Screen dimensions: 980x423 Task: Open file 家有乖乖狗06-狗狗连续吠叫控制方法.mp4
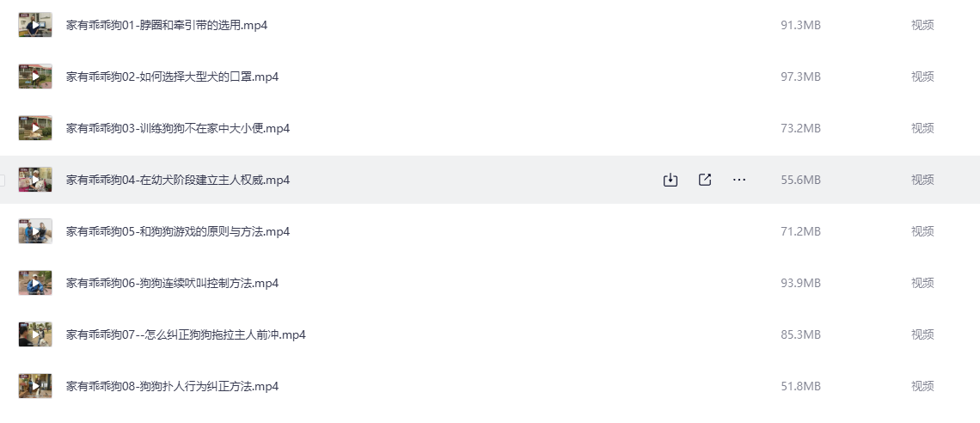click(172, 283)
